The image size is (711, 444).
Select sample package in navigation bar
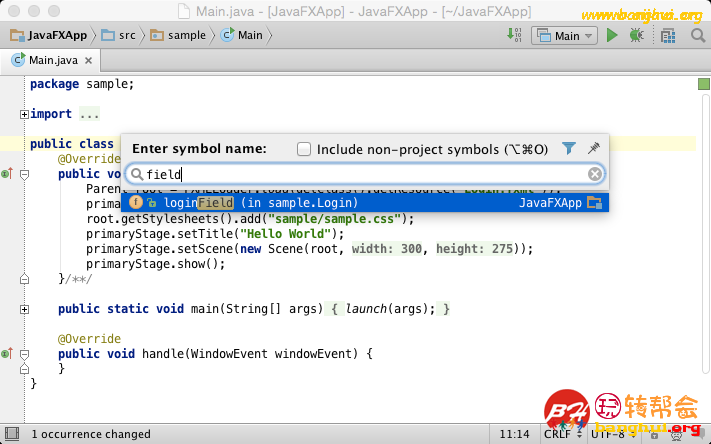[178, 35]
